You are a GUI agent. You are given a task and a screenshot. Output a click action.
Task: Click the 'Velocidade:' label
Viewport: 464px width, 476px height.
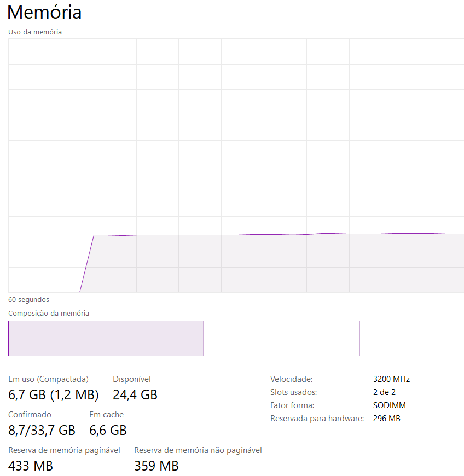[x=292, y=379]
